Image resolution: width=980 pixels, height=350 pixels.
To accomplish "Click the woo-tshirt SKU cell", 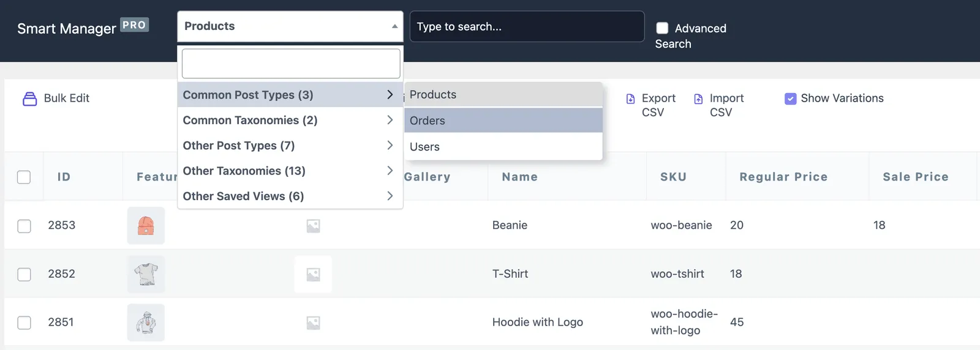I will (x=677, y=274).
